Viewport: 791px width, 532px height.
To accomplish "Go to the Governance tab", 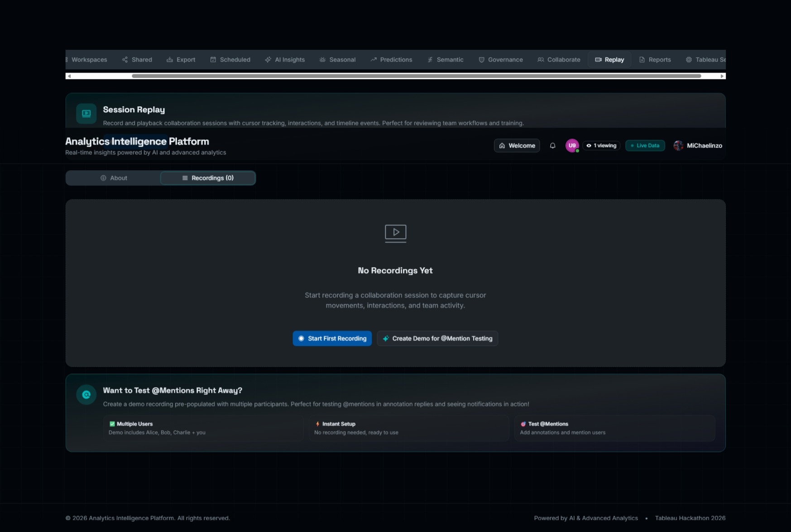I will pyautogui.click(x=501, y=60).
